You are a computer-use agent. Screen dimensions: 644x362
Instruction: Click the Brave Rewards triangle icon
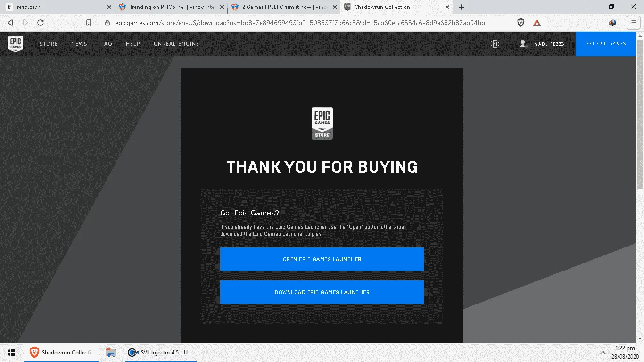(537, 23)
